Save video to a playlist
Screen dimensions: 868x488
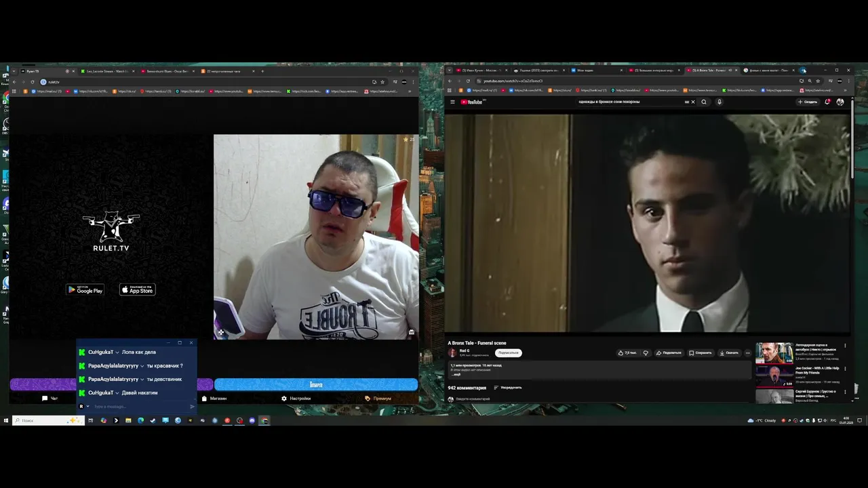point(701,352)
